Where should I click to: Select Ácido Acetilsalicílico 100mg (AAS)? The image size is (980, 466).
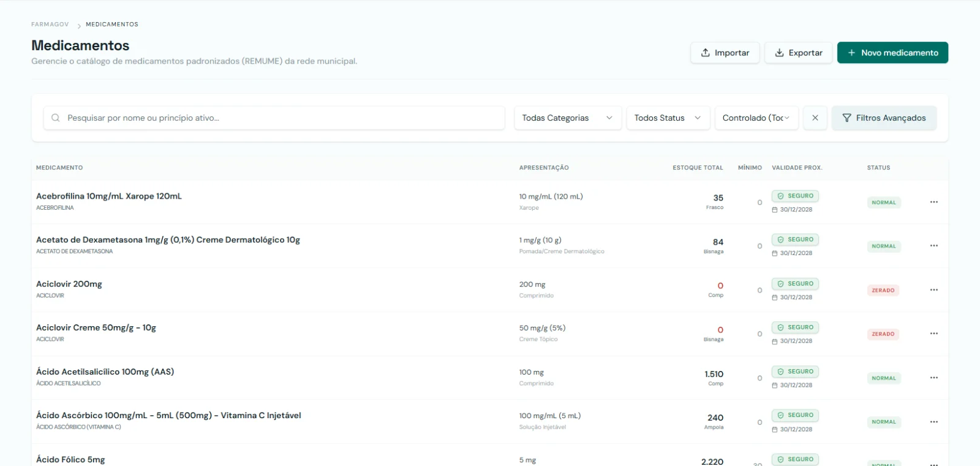[x=105, y=372]
